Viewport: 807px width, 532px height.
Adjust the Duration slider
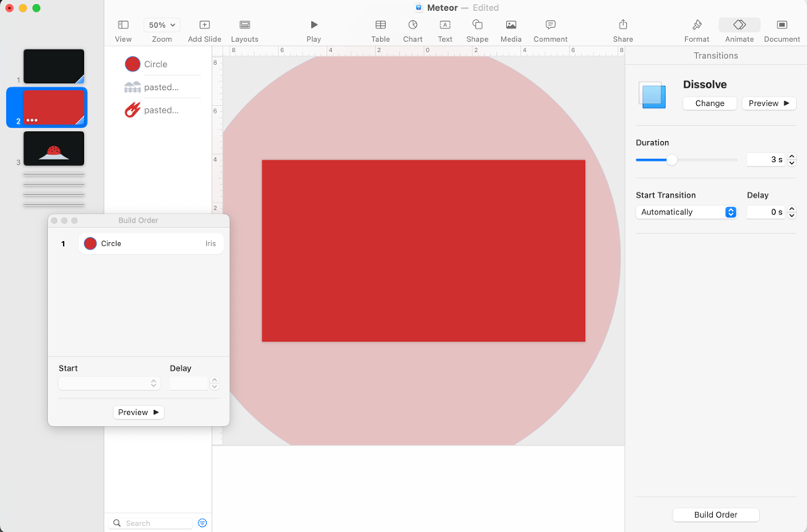click(x=671, y=159)
